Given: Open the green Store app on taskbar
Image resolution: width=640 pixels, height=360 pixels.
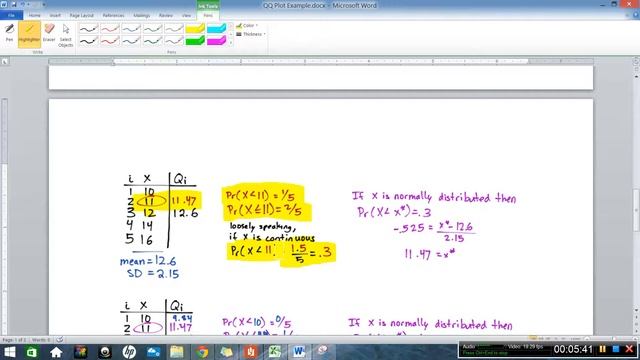Looking at the screenshot, I should [32, 351].
